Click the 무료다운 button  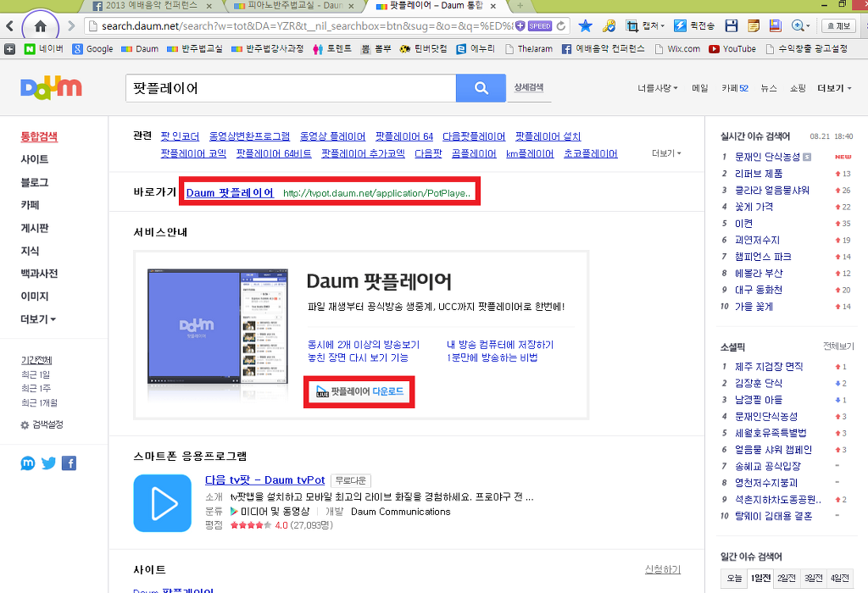(350, 480)
